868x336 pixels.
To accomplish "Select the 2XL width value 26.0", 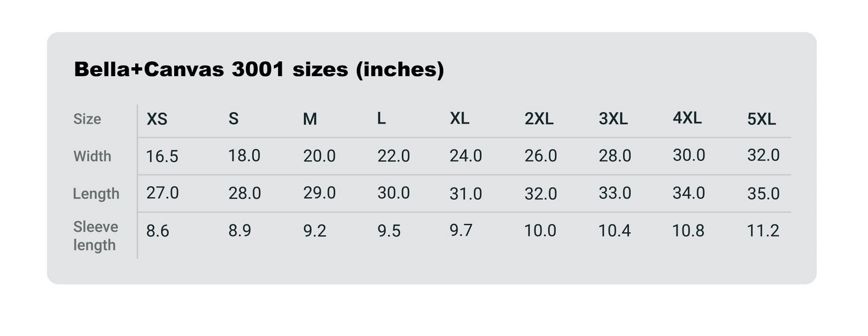I will [541, 156].
